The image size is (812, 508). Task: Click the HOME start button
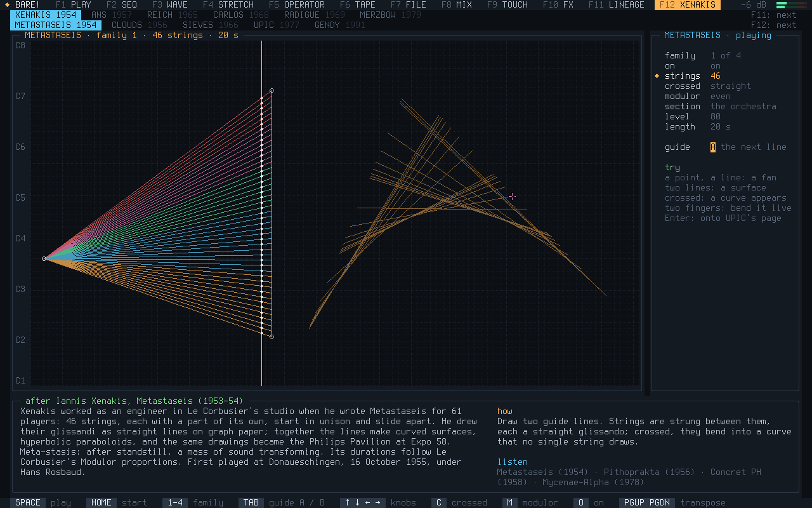tap(117, 502)
